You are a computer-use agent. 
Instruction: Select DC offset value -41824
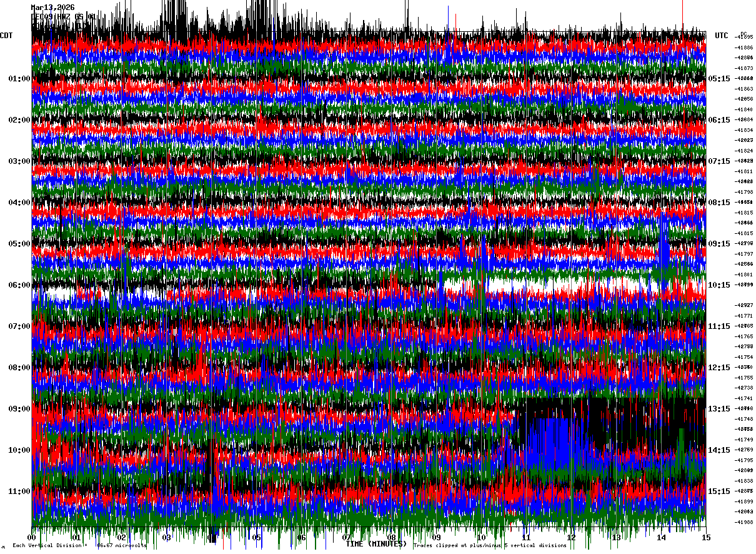pos(744,151)
